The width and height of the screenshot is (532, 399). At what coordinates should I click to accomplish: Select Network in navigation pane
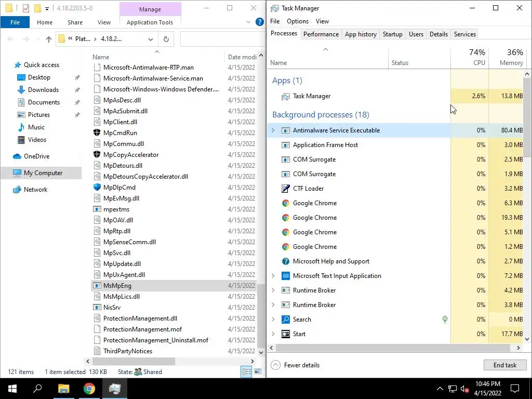[31, 190]
